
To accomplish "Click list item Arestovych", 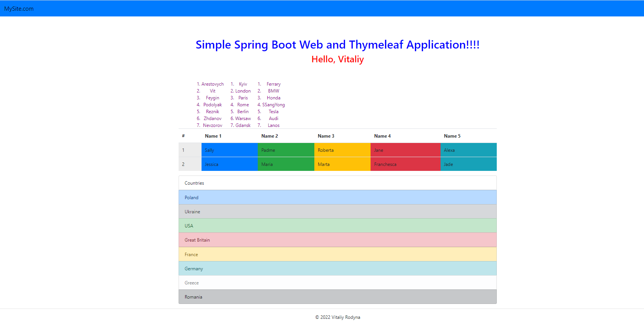I will point(212,84).
